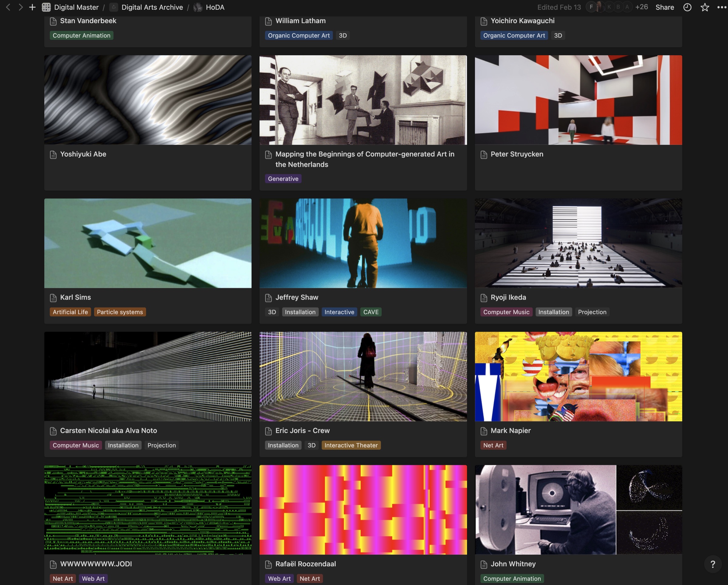The image size is (728, 585).
Task: Click page icon beside Rafaël Roozendaal
Action: click(268, 564)
